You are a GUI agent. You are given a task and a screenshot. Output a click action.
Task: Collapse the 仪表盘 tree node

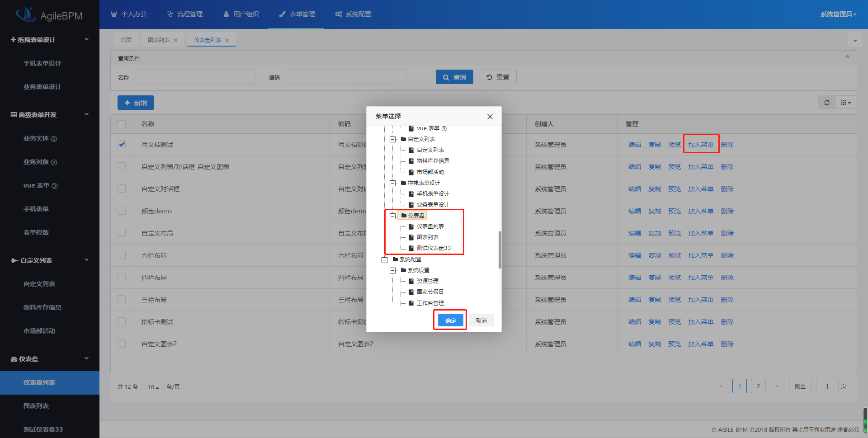393,216
